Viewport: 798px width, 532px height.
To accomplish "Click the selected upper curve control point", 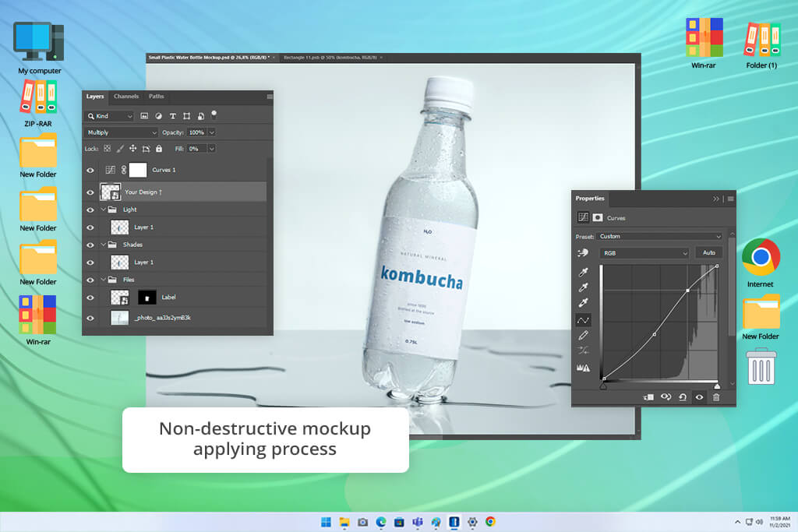I will tap(687, 291).
